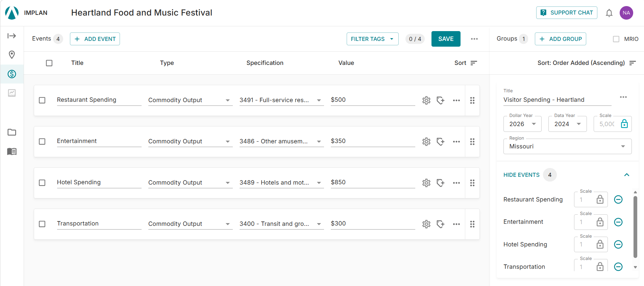Open SUPPORT CHAT
This screenshot has height=286, width=644.
pos(567,13)
